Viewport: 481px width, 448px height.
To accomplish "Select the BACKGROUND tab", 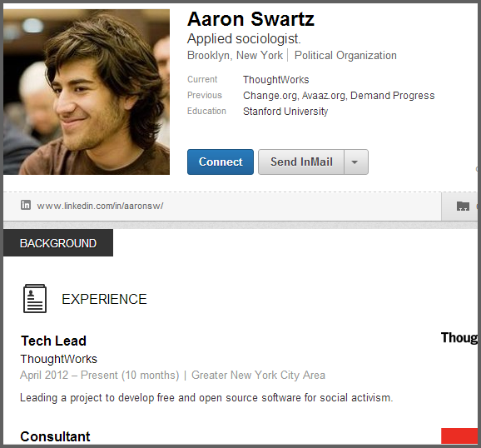I will click(x=58, y=243).
